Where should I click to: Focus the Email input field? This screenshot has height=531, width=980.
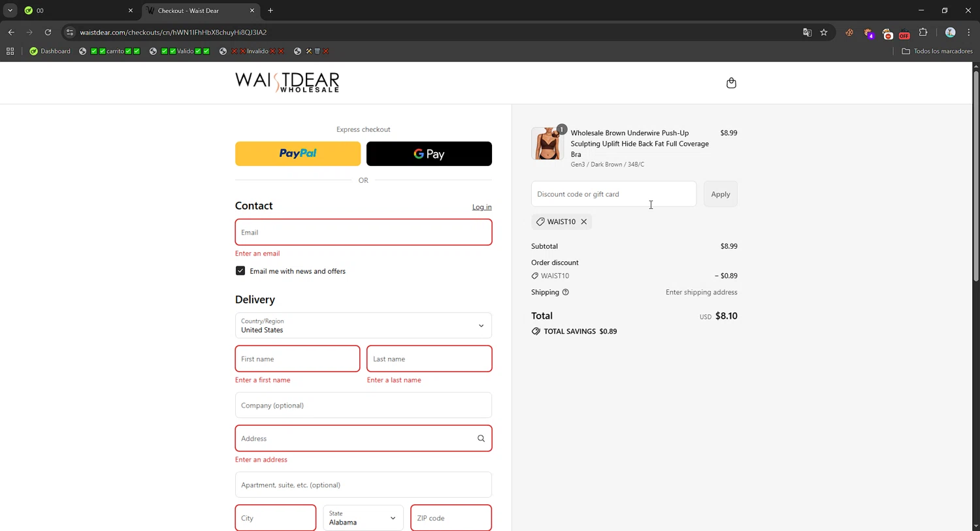(363, 233)
